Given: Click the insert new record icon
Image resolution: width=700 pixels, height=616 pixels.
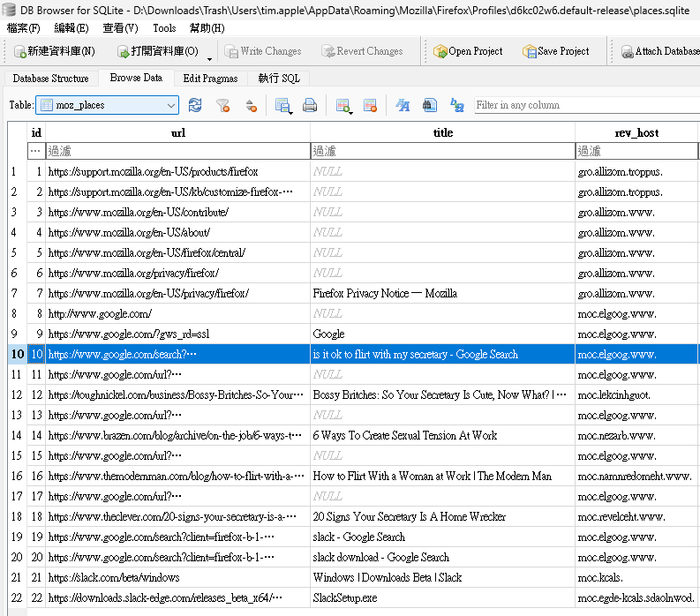Looking at the screenshot, I should (x=342, y=105).
